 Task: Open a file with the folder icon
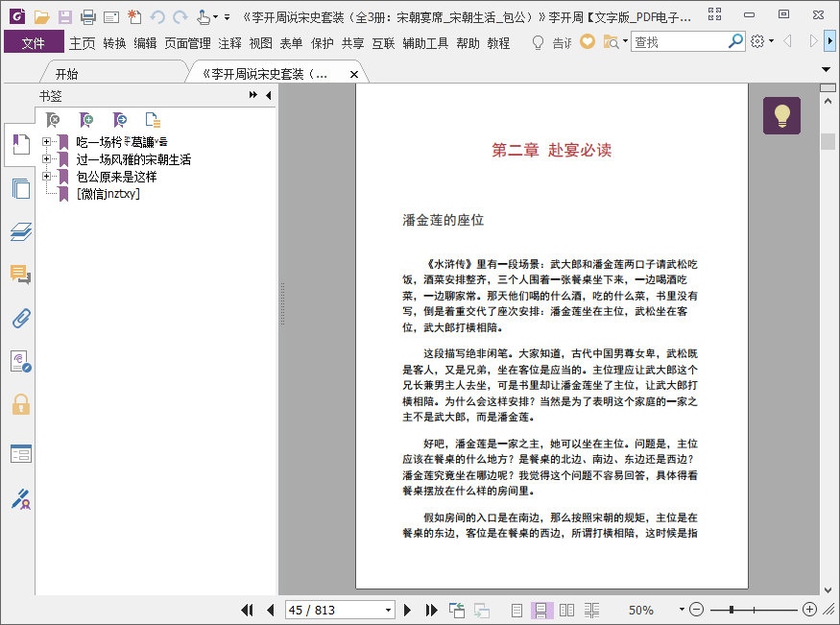tap(42, 17)
